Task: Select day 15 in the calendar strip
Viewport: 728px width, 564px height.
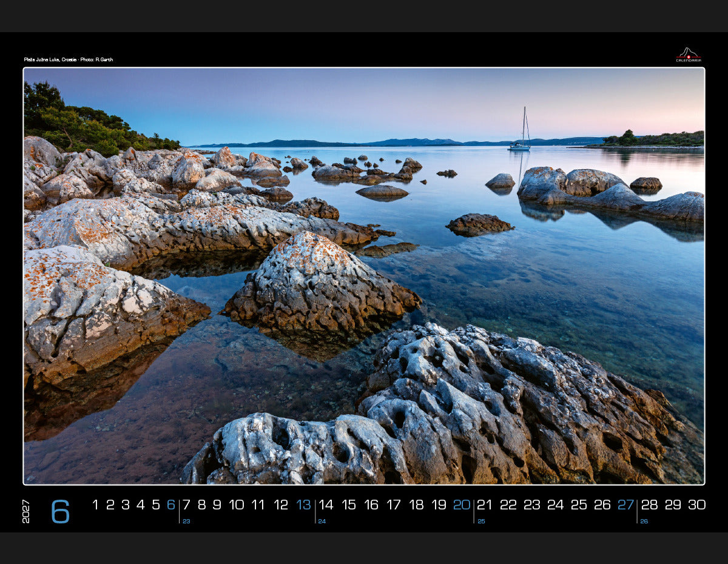Action: tap(349, 505)
